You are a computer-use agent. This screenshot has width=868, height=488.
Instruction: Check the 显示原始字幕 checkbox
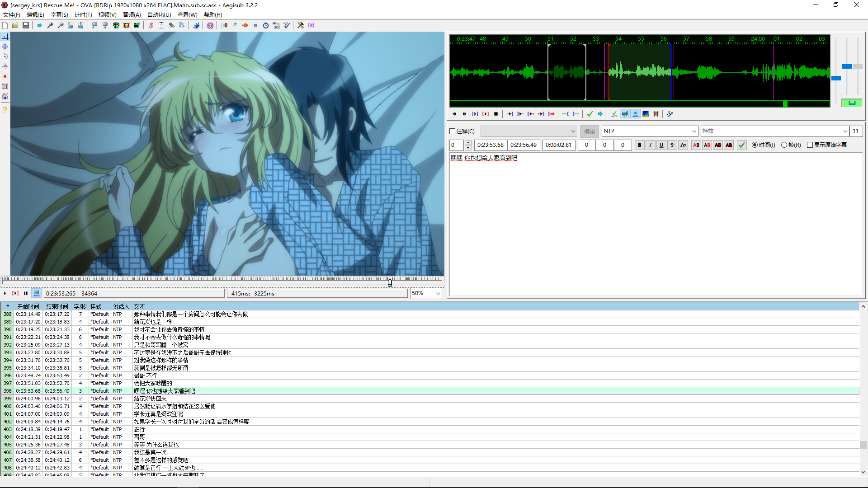click(810, 145)
